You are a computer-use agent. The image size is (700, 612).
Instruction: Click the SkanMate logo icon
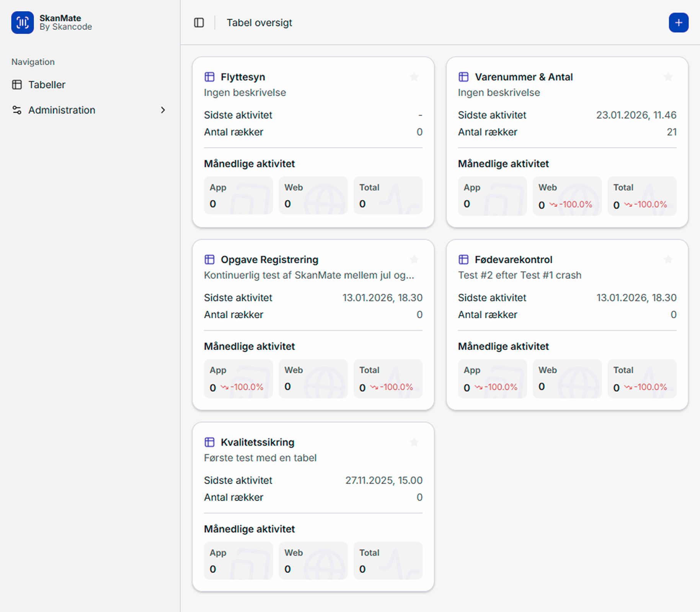[x=22, y=23]
